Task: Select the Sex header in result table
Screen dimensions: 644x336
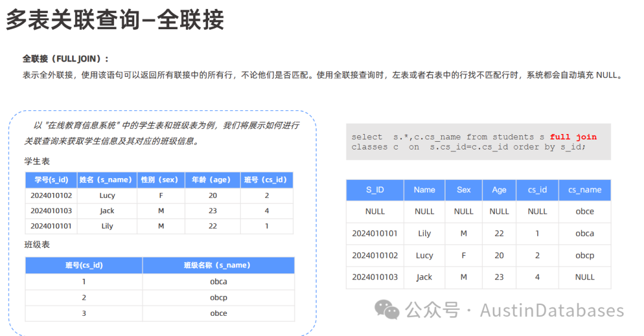Action: (x=463, y=189)
